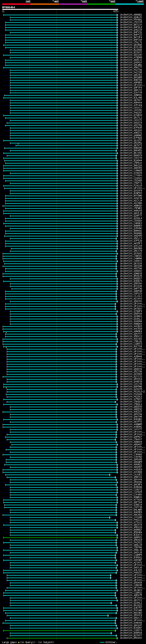The height and width of the screenshot is (644, 146).
Task: Select hit UniRef100_A3LVZ0
Action: [131, 570]
